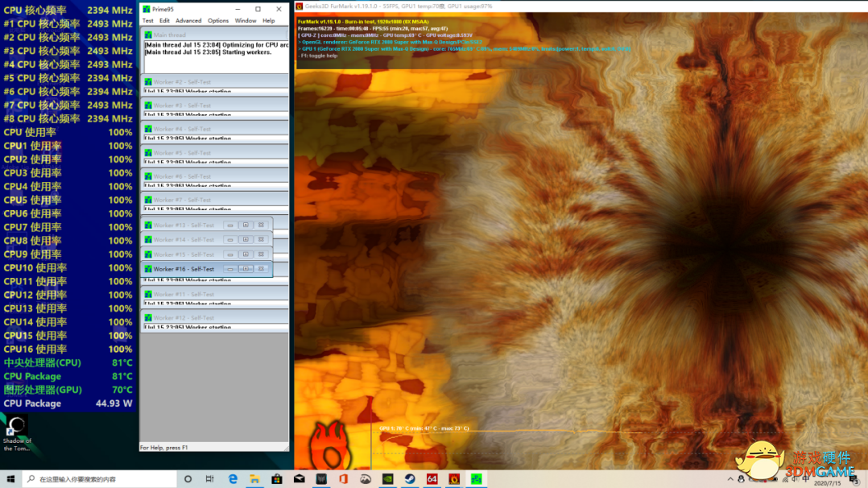Viewport: 868px width, 488px height.
Task: Click the 'CPU Package 44.93 W' reading
Action: point(68,403)
